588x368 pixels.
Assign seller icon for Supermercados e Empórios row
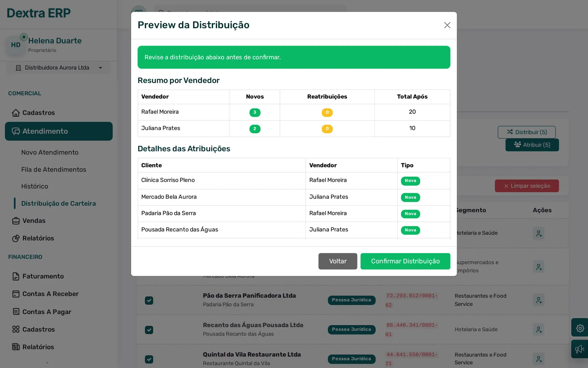tap(539, 267)
